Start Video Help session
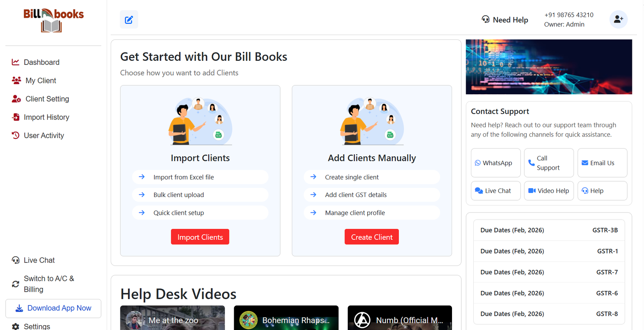The width and height of the screenshot is (644, 330). coord(549,191)
